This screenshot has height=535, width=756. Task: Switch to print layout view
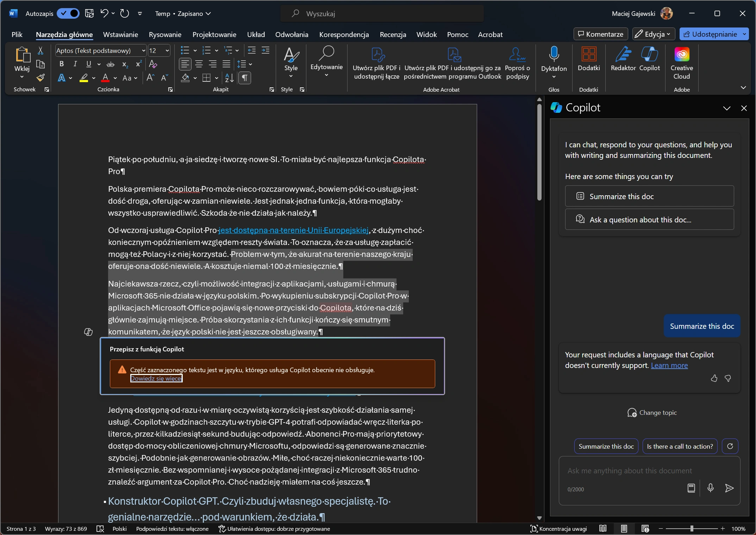624,529
